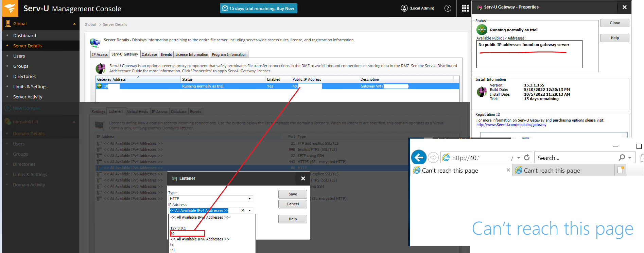This screenshot has width=644, height=253.
Task: Switch to the IP Access tab
Action: [x=100, y=54]
